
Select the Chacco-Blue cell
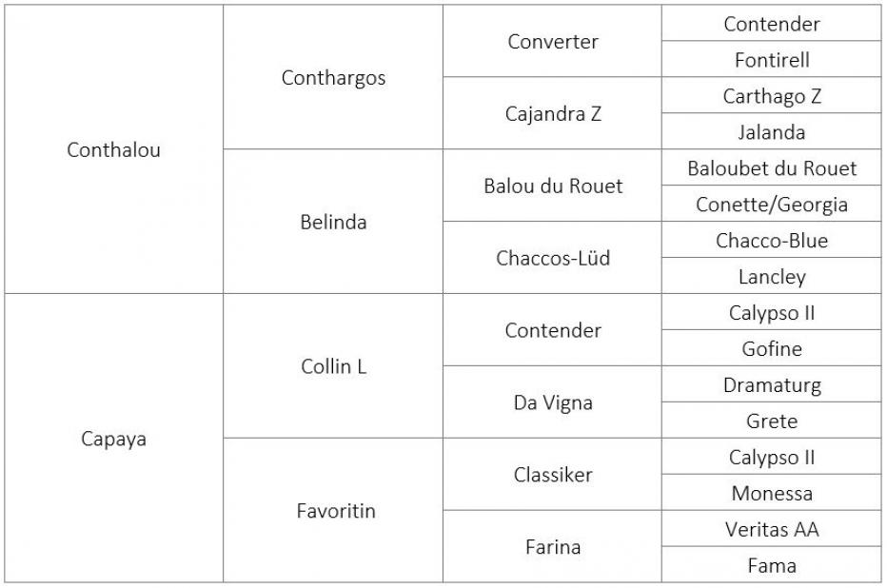tap(772, 240)
